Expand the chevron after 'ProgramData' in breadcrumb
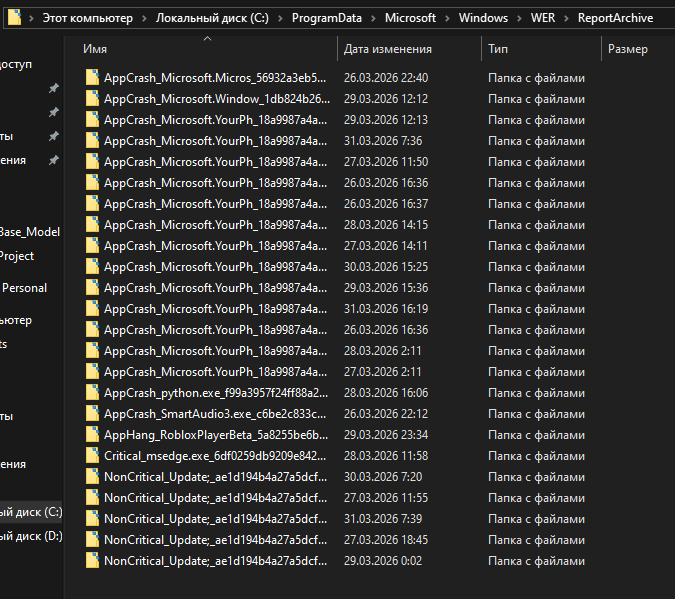This screenshot has height=599, width=675. (x=373, y=18)
